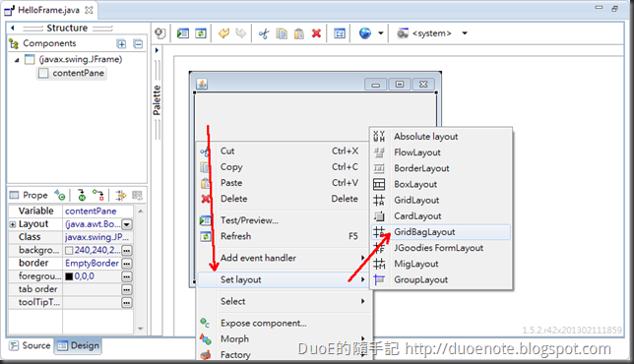Select contentPane in Components tree
This screenshot has width=634, height=364.
pyautogui.click(x=72, y=73)
